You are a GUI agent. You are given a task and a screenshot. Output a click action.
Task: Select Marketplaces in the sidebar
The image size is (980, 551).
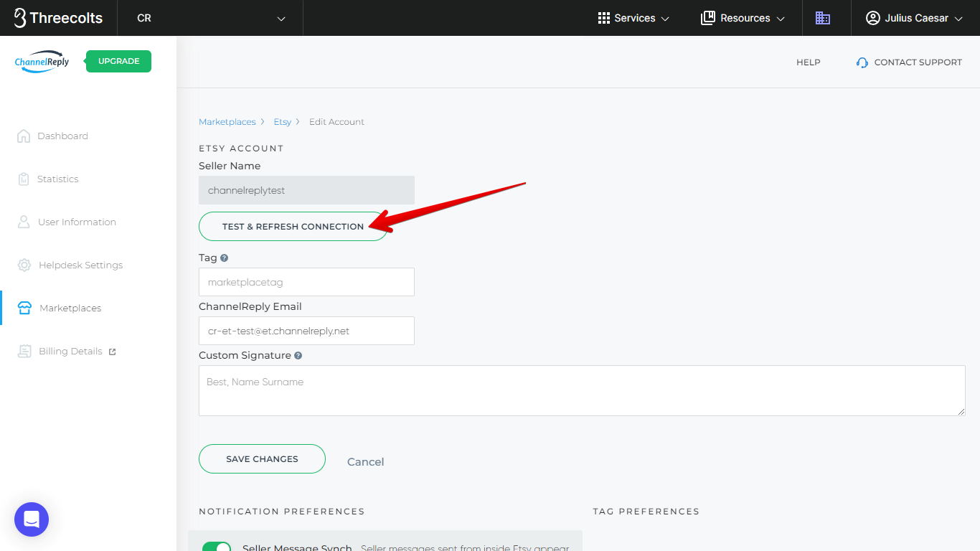pyautogui.click(x=70, y=308)
